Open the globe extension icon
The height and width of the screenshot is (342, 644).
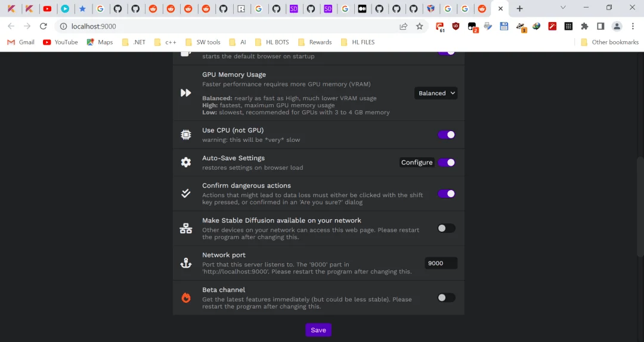[537, 26]
